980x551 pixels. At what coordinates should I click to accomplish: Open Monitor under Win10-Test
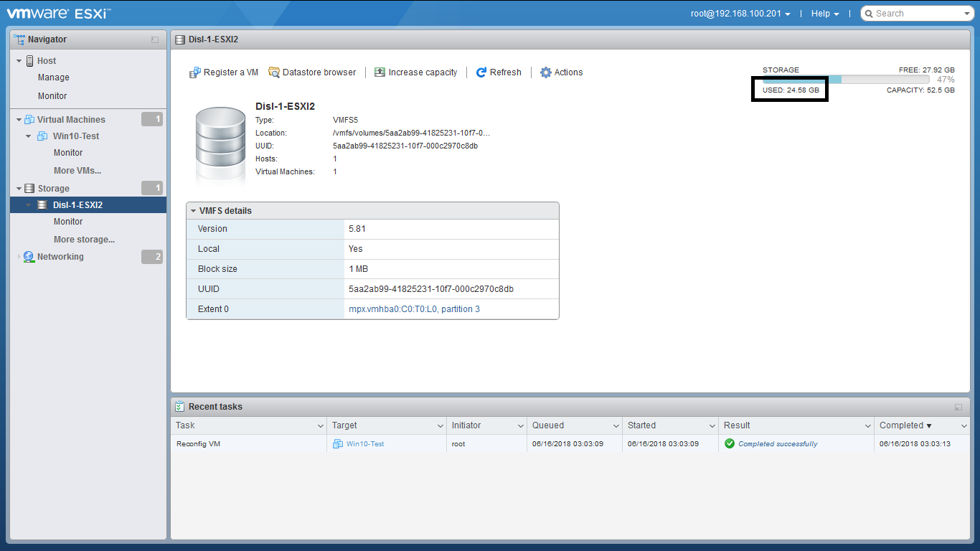pos(68,153)
